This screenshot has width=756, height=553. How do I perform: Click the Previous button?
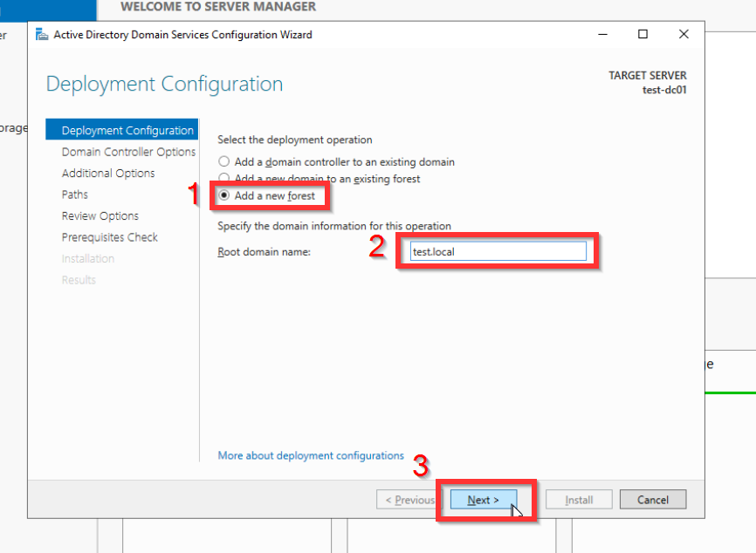click(409, 500)
